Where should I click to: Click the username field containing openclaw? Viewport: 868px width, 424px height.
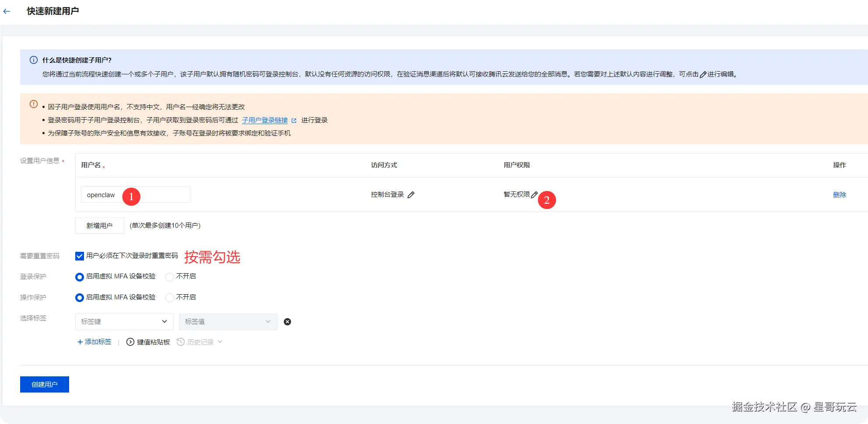[136, 195]
